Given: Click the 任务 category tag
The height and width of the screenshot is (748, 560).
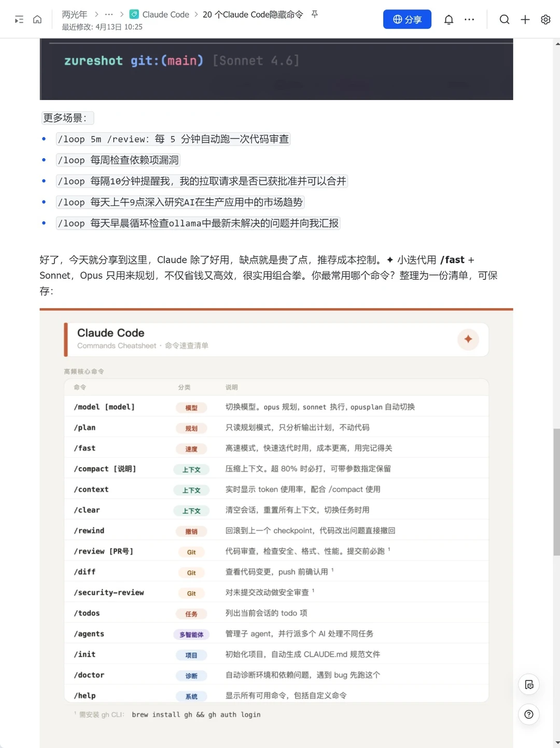Looking at the screenshot, I should pos(191,614).
